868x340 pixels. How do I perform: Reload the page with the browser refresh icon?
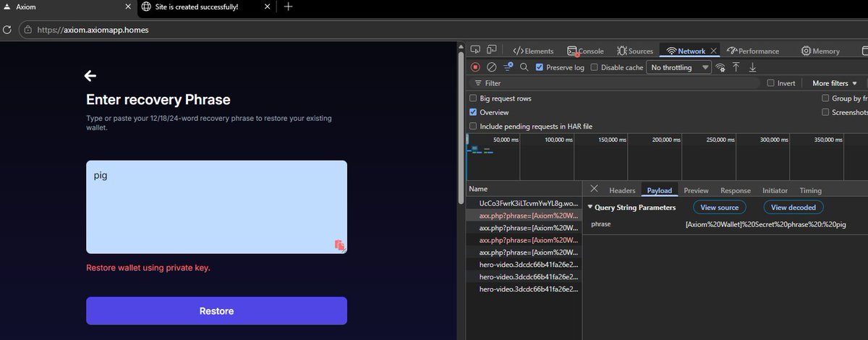(x=7, y=30)
